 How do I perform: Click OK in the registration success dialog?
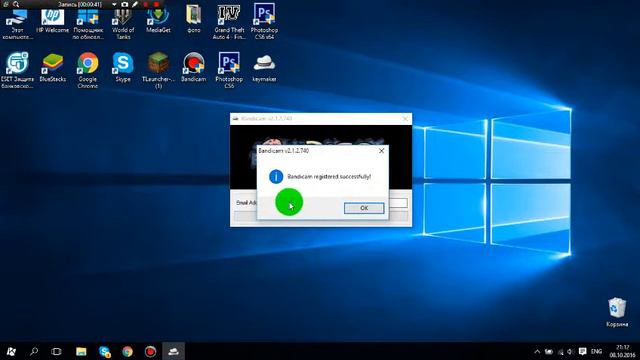pyautogui.click(x=364, y=208)
